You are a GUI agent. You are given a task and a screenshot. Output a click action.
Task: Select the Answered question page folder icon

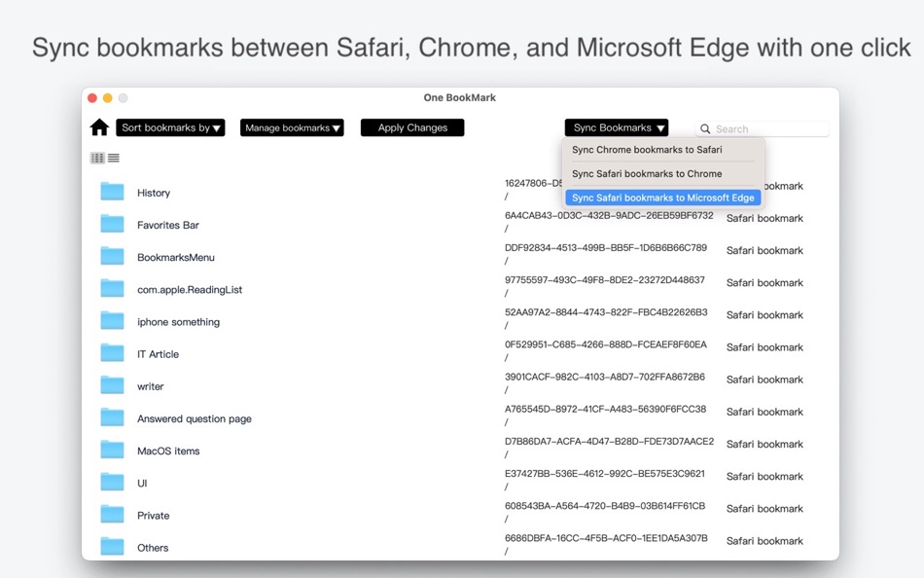point(112,417)
